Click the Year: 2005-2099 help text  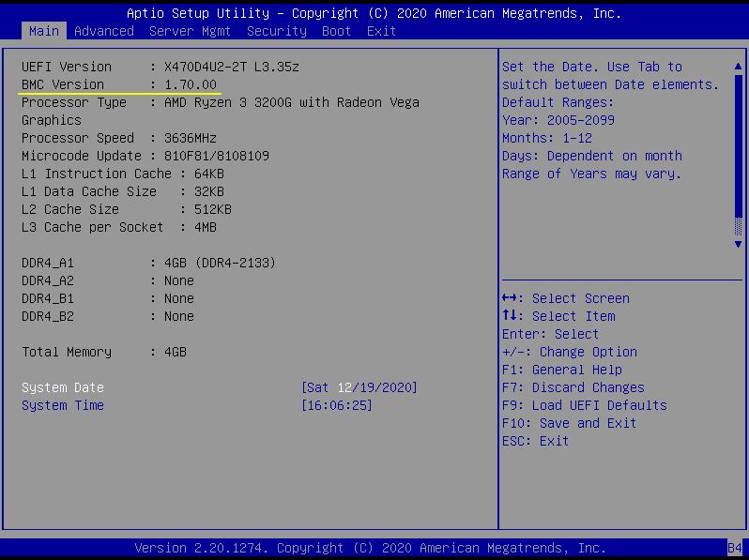click(x=558, y=120)
